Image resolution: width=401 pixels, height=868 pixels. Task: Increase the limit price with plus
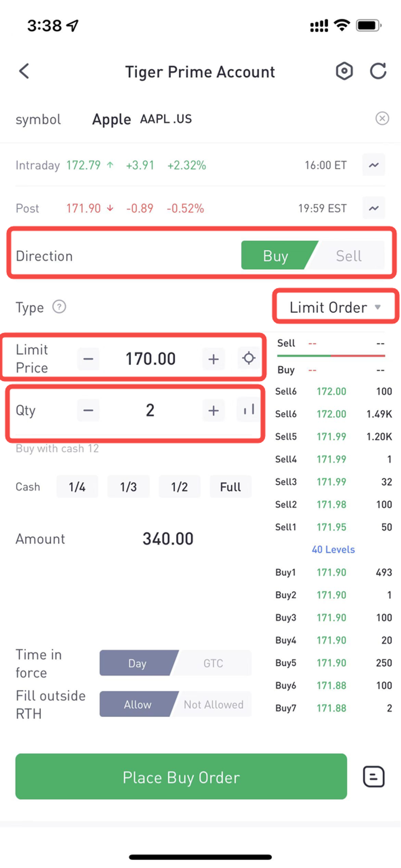click(x=213, y=359)
